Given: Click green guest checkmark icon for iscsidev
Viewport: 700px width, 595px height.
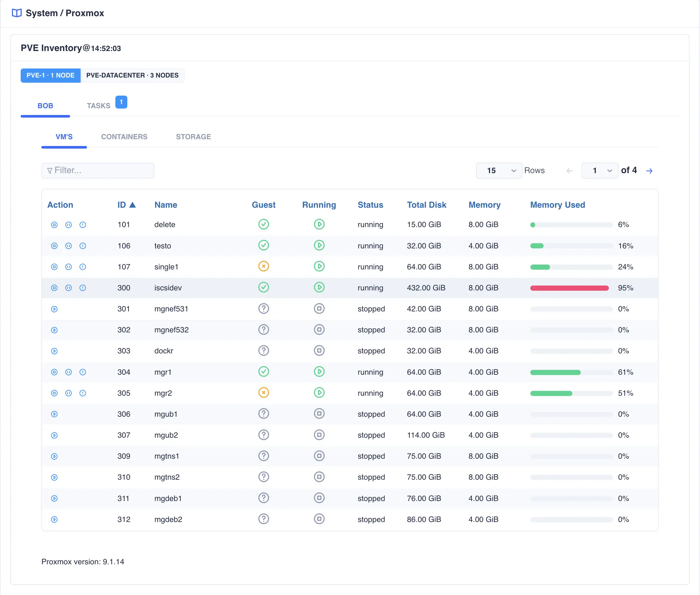Looking at the screenshot, I should pyautogui.click(x=264, y=287).
